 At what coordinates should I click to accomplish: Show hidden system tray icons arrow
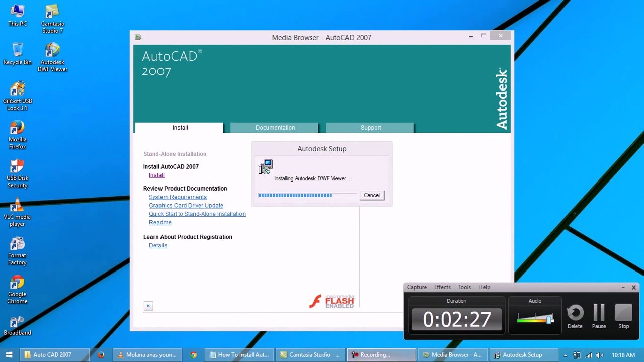pyautogui.click(x=566, y=355)
